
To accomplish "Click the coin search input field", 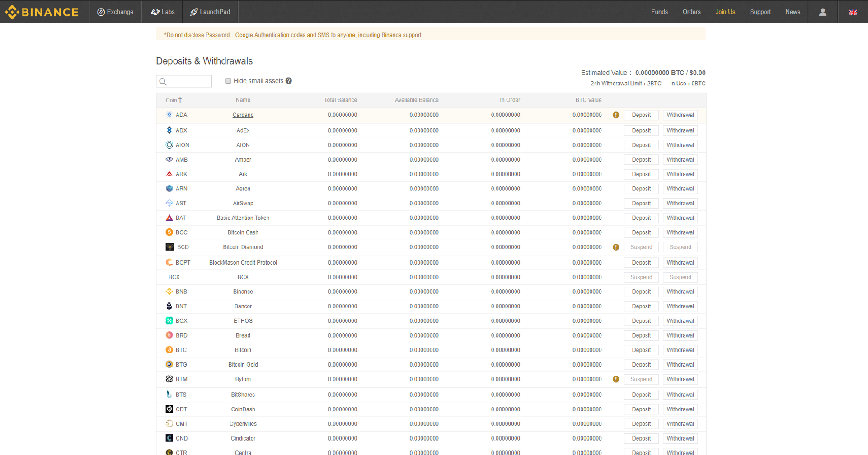I will [184, 81].
